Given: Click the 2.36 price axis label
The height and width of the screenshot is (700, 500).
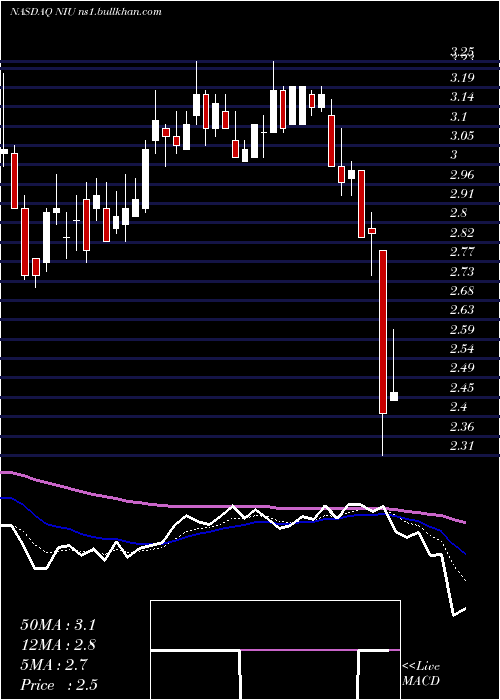Looking at the screenshot, I should tap(462, 427).
